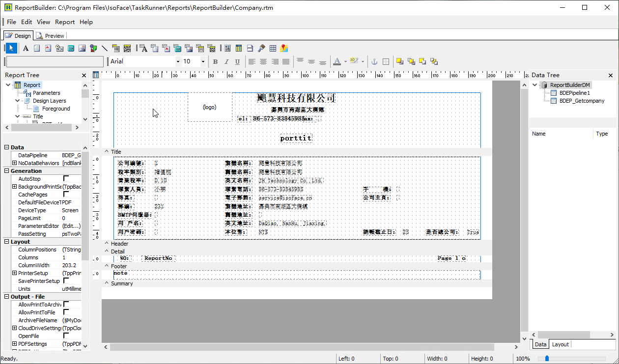Collapse the Generation property category
Viewport: 619px width, 364px height.
pyautogui.click(x=6, y=171)
